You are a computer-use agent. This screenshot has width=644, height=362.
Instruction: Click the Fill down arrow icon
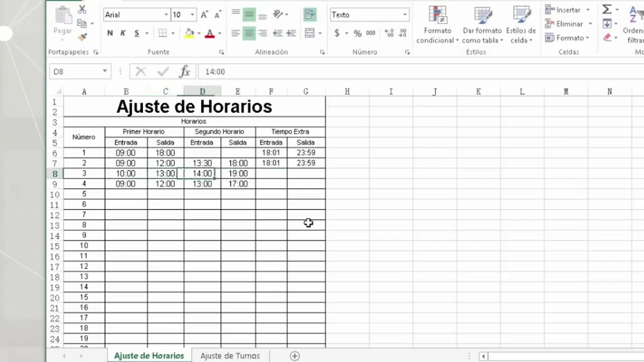coord(607,24)
